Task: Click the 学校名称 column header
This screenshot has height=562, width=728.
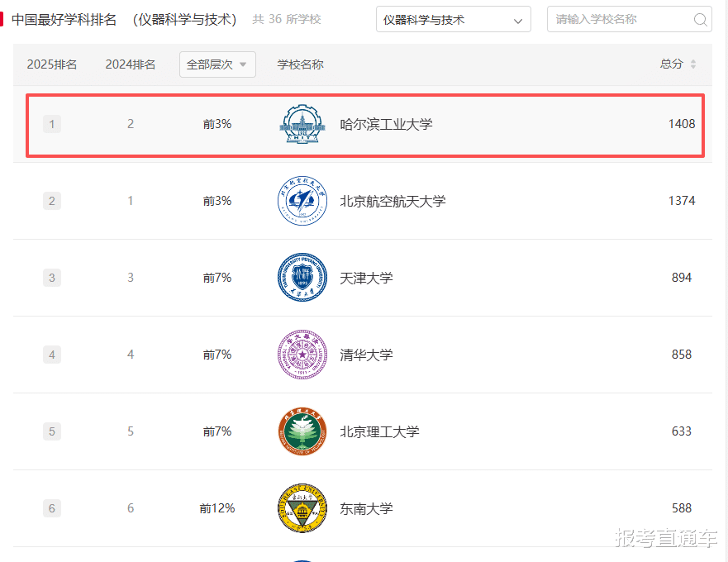Action: click(x=300, y=64)
